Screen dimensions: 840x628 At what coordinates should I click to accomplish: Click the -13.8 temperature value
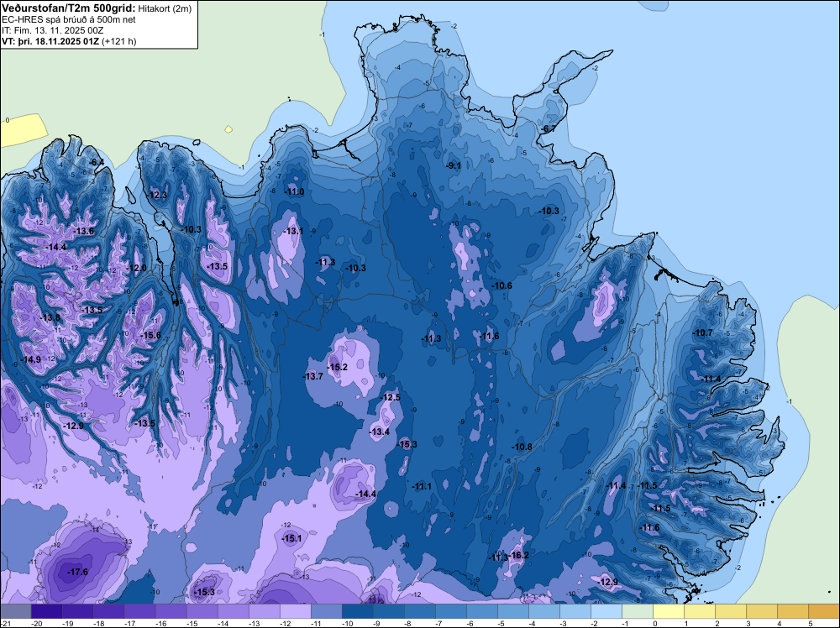50,317
